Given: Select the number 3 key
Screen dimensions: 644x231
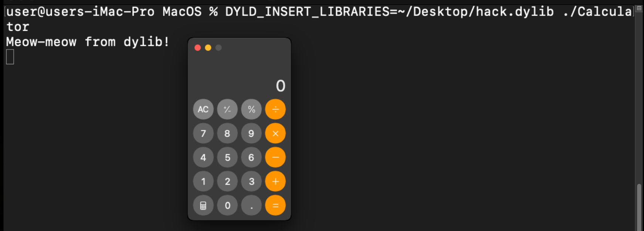Looking at the screenshot, I should (251, 181).
